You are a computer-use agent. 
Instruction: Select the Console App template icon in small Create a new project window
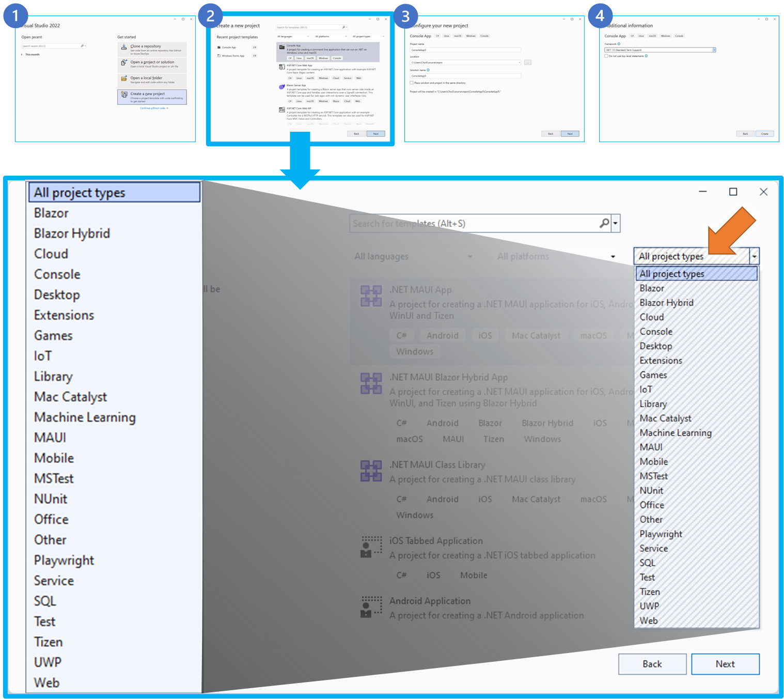pyautogui.click(x=282, y=46)
